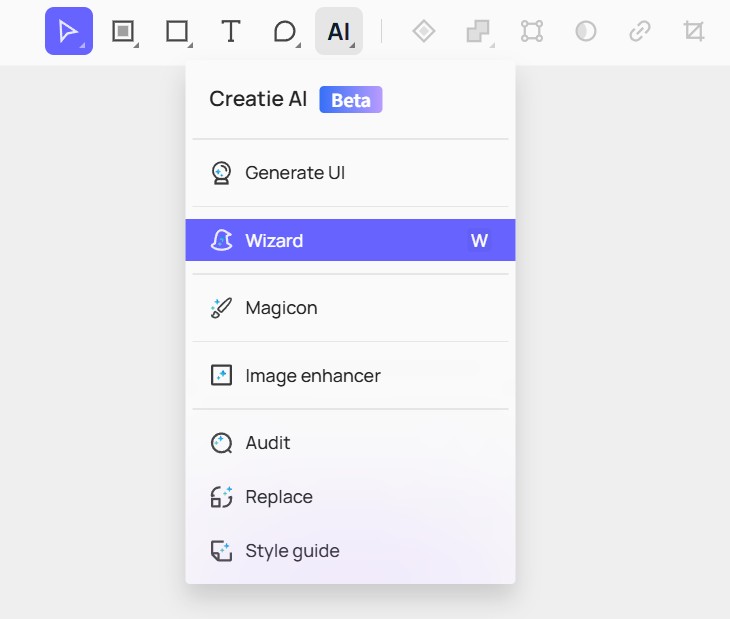Click the half-circle mask icon

coord(586,31)
